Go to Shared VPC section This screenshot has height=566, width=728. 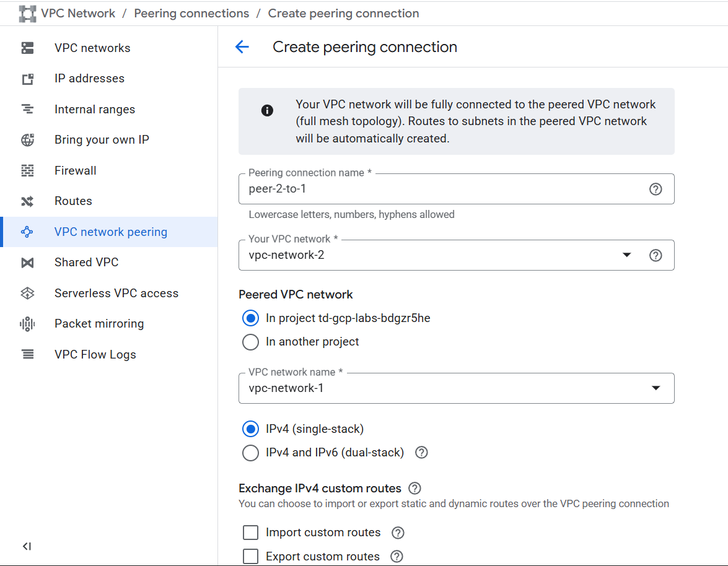86,263
